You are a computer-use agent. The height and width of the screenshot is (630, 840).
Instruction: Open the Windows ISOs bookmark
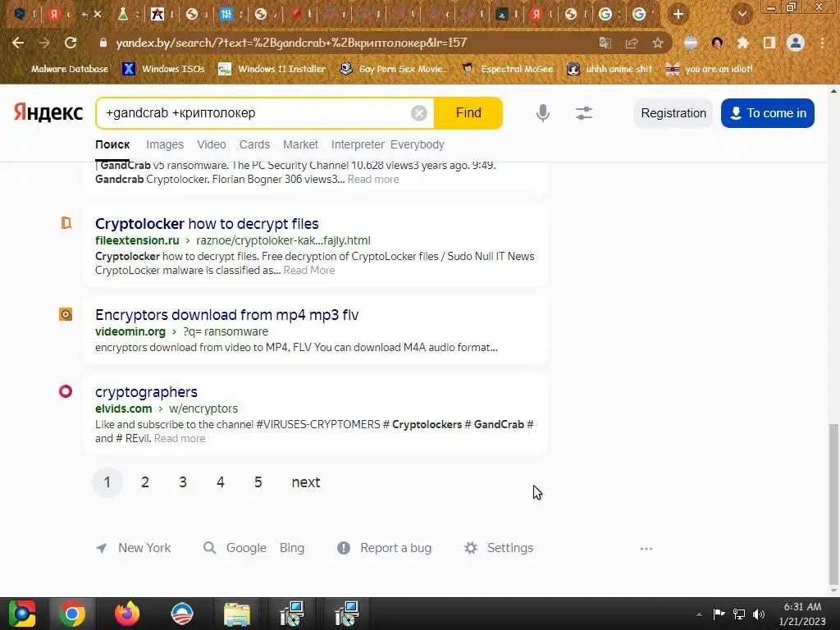point(163,69)
